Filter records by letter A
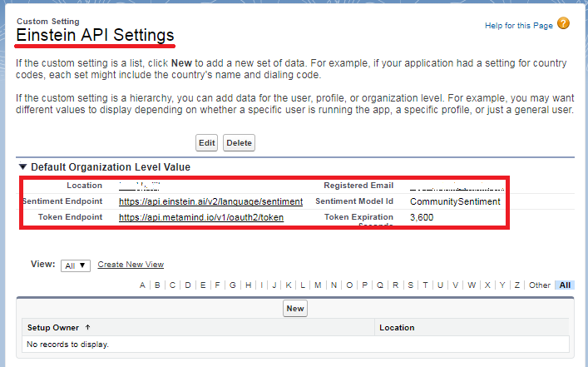Viewport: 588px width, 367px height. [142, 285]
